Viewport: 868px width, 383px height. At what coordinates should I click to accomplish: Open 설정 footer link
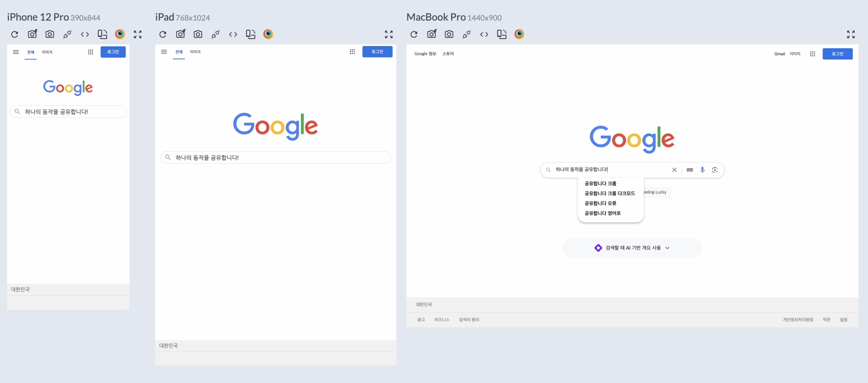click(x=844, y=320)
